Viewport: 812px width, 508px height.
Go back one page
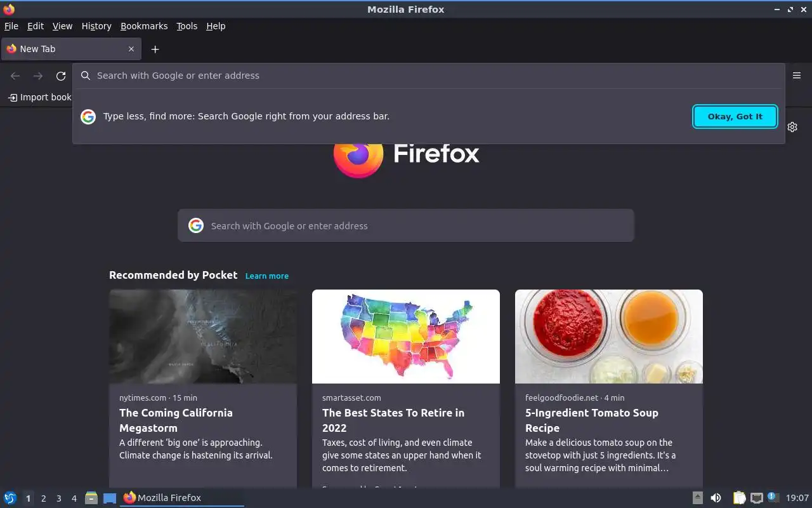(x=15, y=76)
